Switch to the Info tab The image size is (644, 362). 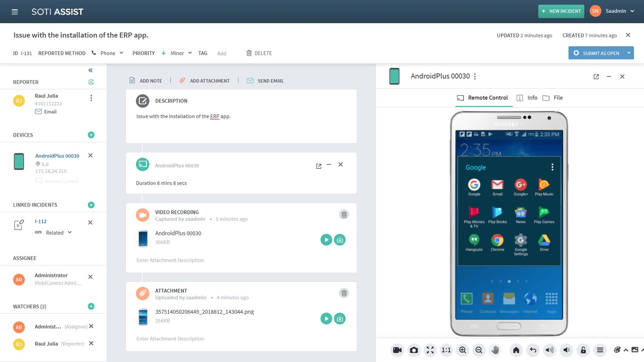point(532,98)
